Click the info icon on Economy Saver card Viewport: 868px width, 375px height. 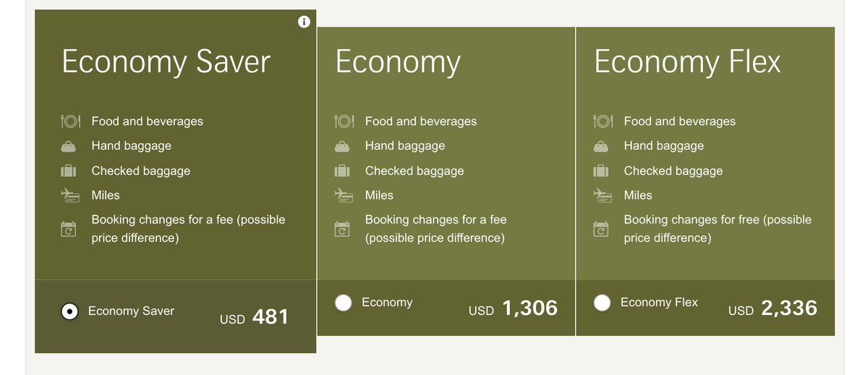[x=304, y=22]
